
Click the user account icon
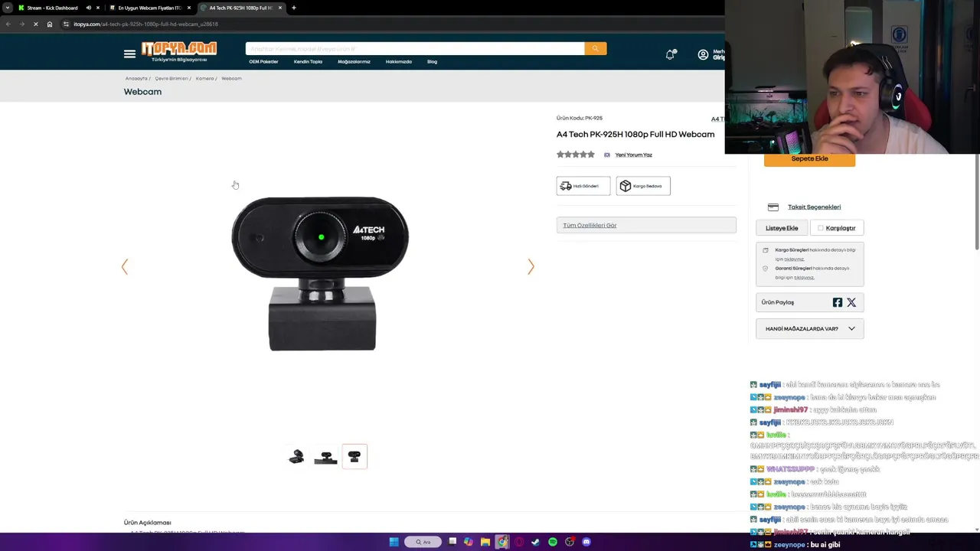(x=703, y=54)
